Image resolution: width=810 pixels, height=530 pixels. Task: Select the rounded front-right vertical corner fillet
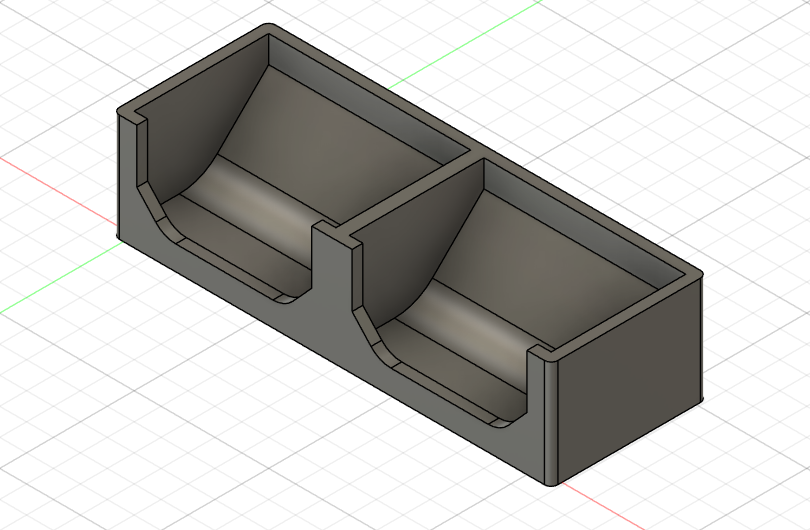coord(551,424)
